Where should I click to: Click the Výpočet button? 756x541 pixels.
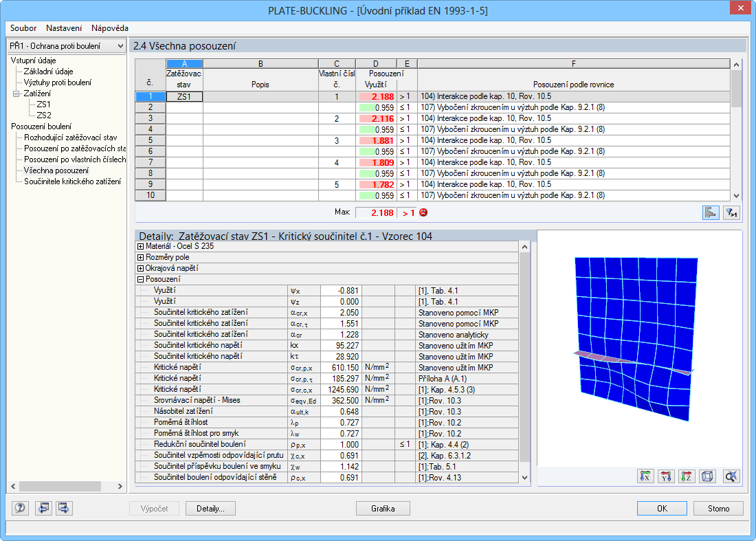pos(154,508)
